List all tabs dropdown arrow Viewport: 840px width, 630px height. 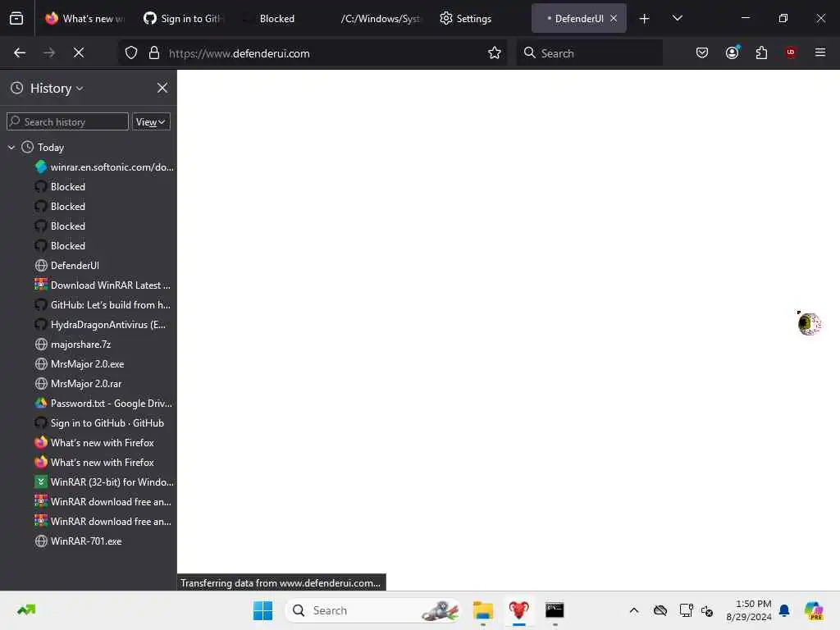[677, 18]
